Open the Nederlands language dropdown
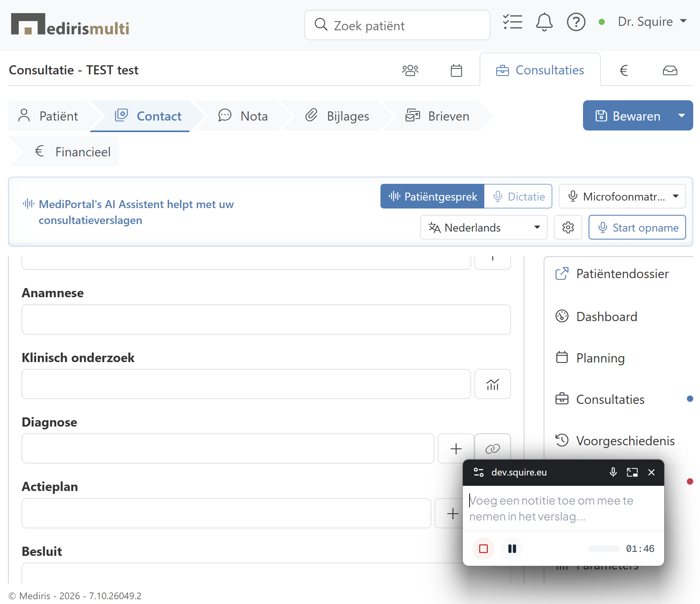The width and height of the screenshot is (700, 604). (484, 227)
